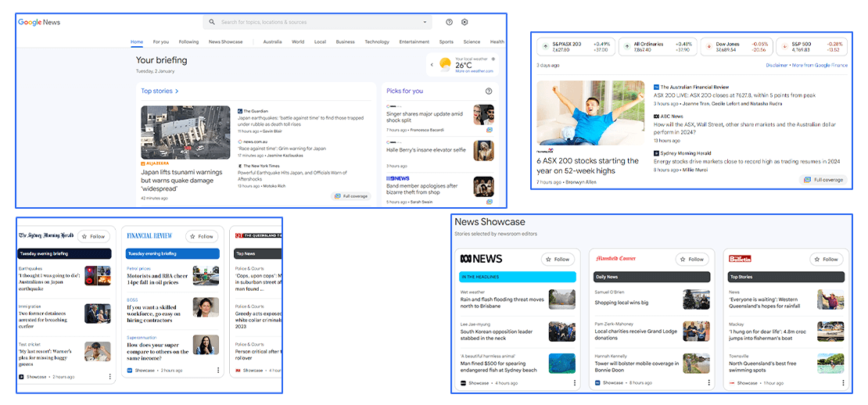This screenshot has width=868, height=405.
Task: Select the Australia tab
Action: (x=272, y=41)
